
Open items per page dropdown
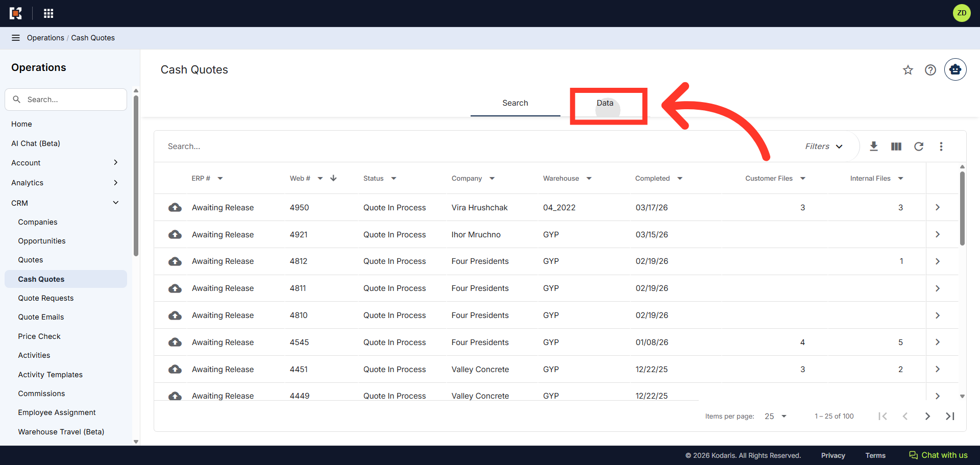[776, 417]
